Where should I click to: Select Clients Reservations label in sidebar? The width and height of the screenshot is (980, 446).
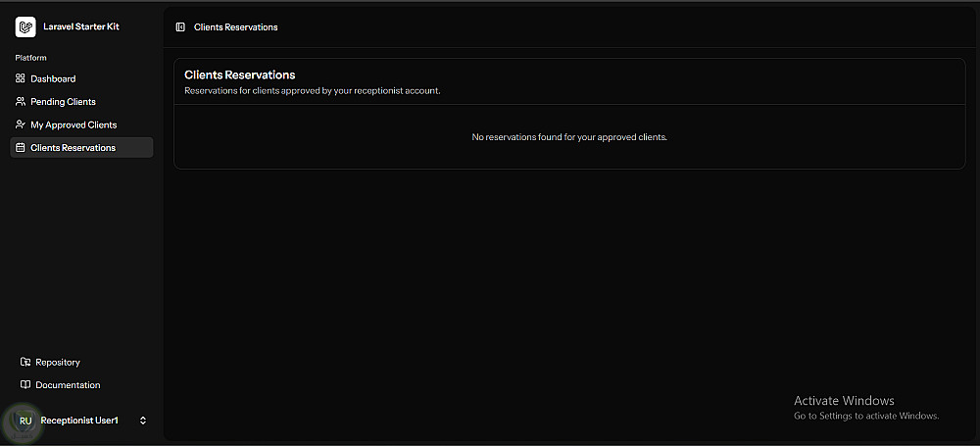pos(73,148)
